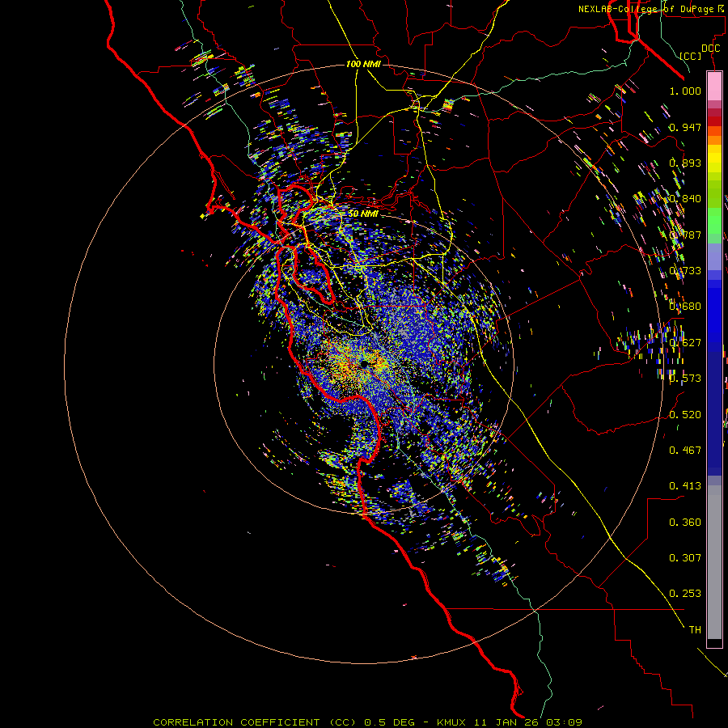The height and width of the screenshot is (728, 728).
Task: Click the CORRELATION COEFFICIENT (CC) caption text
Action: pyautogui.click(x=255, y=722)
